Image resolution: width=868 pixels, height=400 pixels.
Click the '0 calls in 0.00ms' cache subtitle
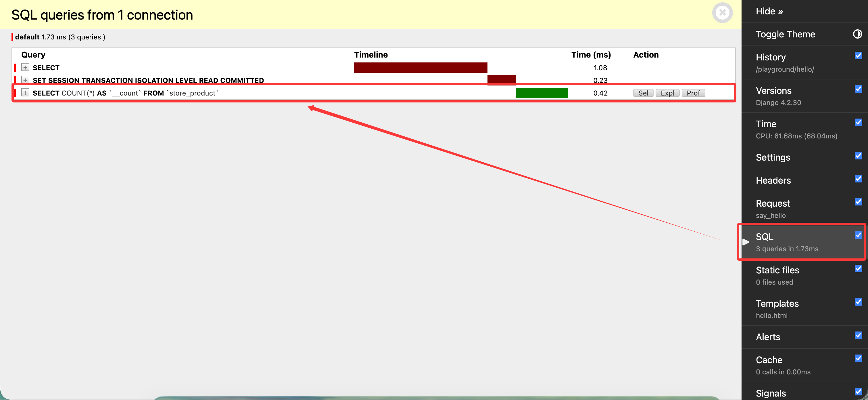point(783,372)
